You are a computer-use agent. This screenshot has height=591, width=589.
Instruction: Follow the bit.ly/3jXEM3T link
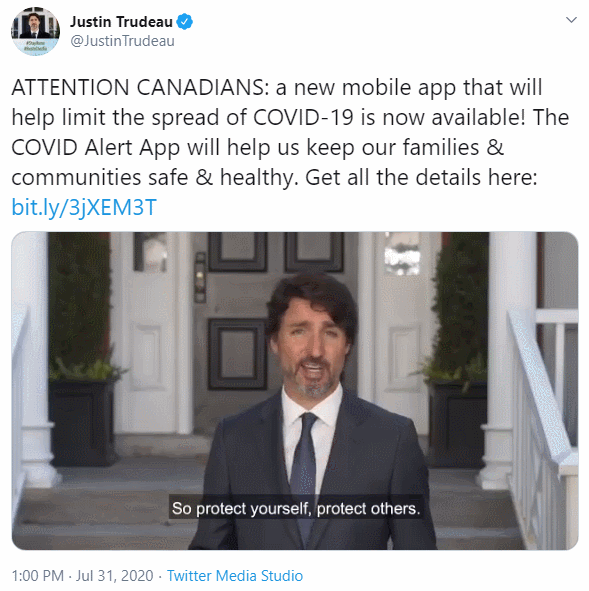click(x=84, y=207)
